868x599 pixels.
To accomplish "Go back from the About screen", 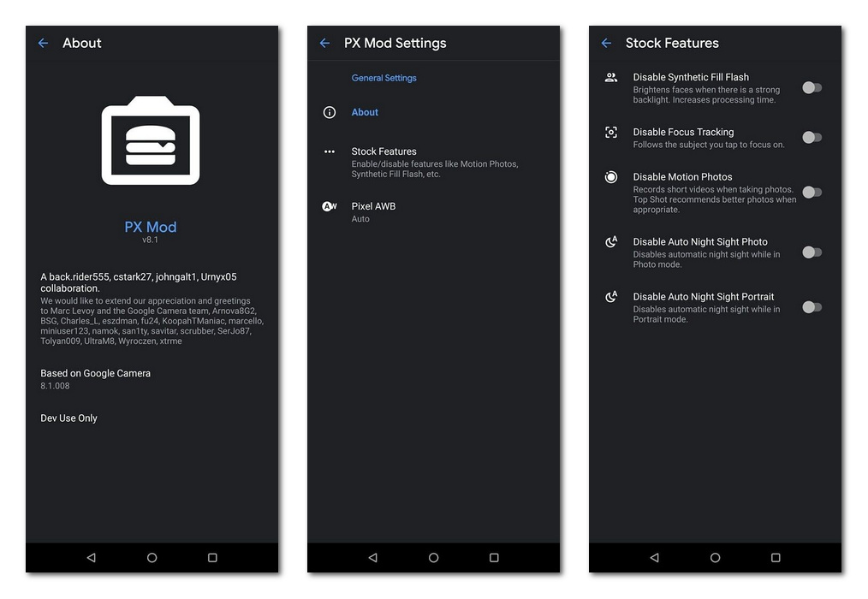I will click(x=44, y=43).
